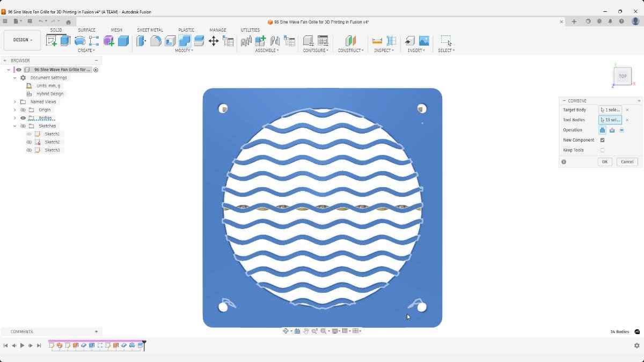
Task: Toggle visibility of Sketch1
Action: pos(30,134)
